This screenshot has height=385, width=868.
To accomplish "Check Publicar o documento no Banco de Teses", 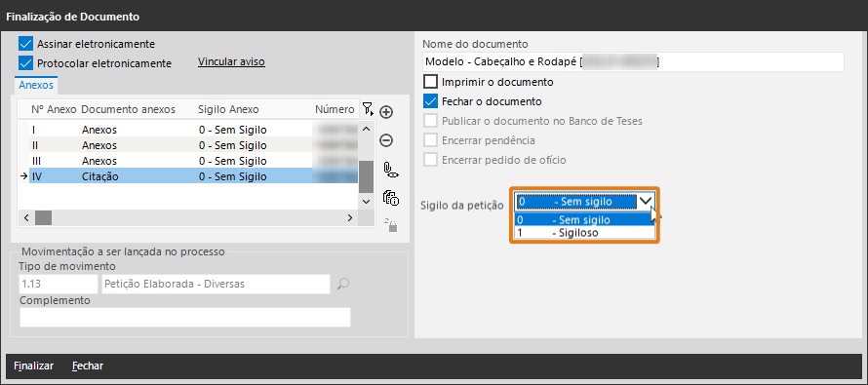I will pyautogui.click(x=430, y=121).
